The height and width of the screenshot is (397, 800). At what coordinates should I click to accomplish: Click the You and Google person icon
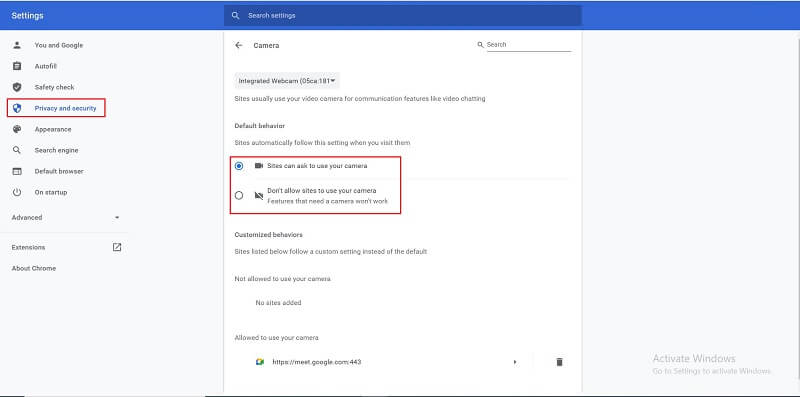(x=17, y=45)
